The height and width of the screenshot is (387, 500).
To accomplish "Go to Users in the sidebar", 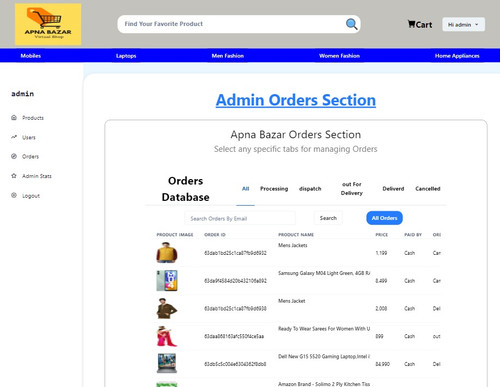I will 29,137.
